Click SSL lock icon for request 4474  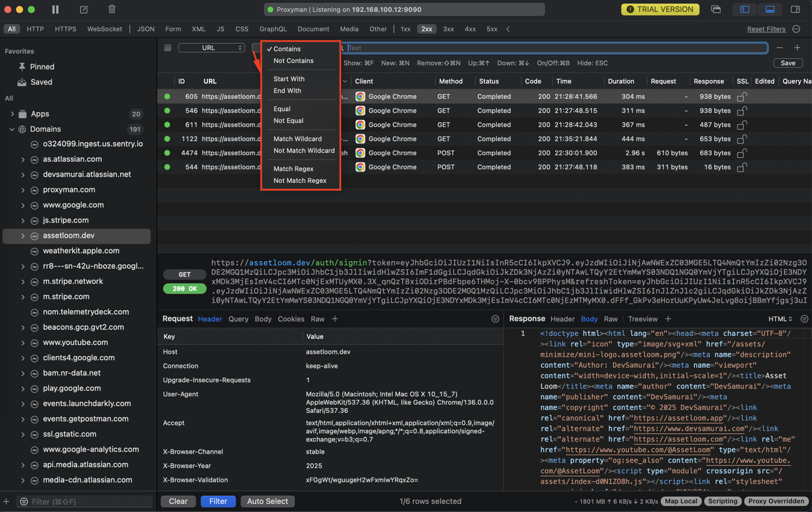(742, 153)
